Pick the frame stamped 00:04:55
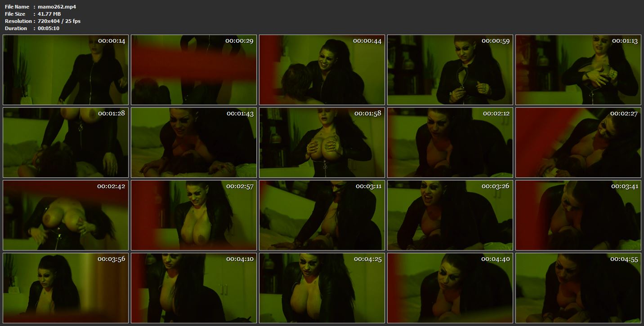Viewport: 644px width, 326px height. pos(578,288)
